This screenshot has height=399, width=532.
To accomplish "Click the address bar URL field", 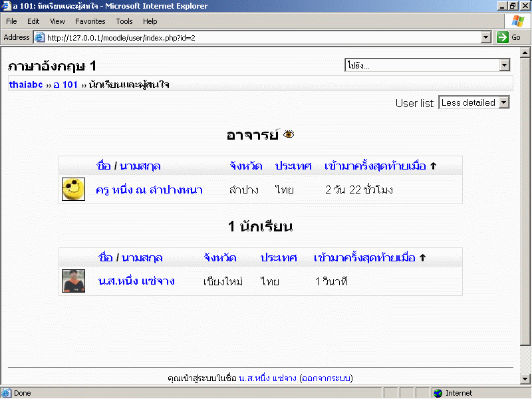I will pyautogui.click(x=259, y=37).
